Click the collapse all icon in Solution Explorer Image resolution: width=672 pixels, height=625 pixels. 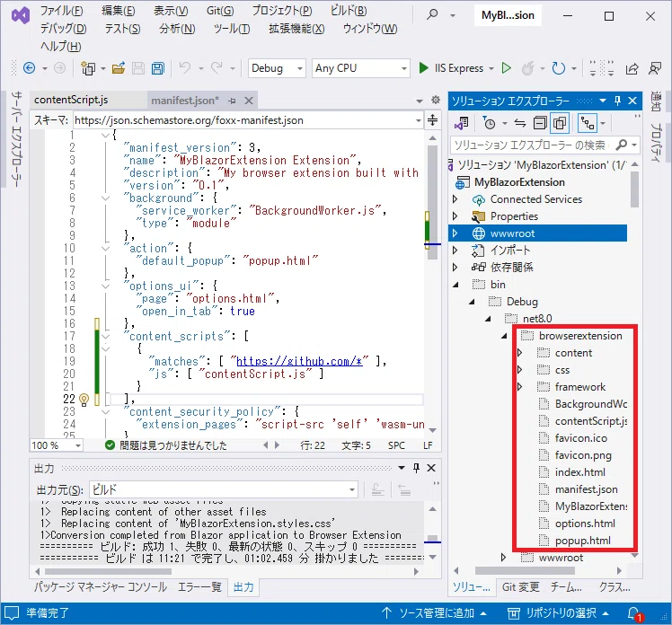(x=540, y=123)
